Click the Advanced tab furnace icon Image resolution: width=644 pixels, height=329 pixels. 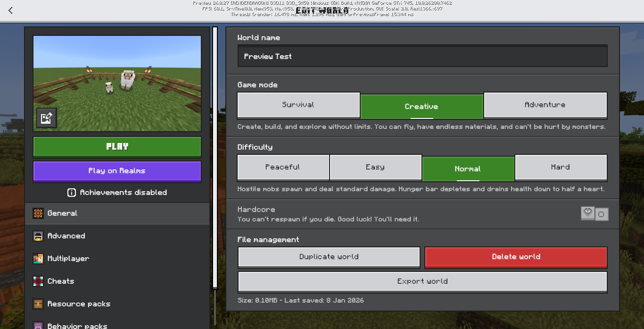coord(38,236)
